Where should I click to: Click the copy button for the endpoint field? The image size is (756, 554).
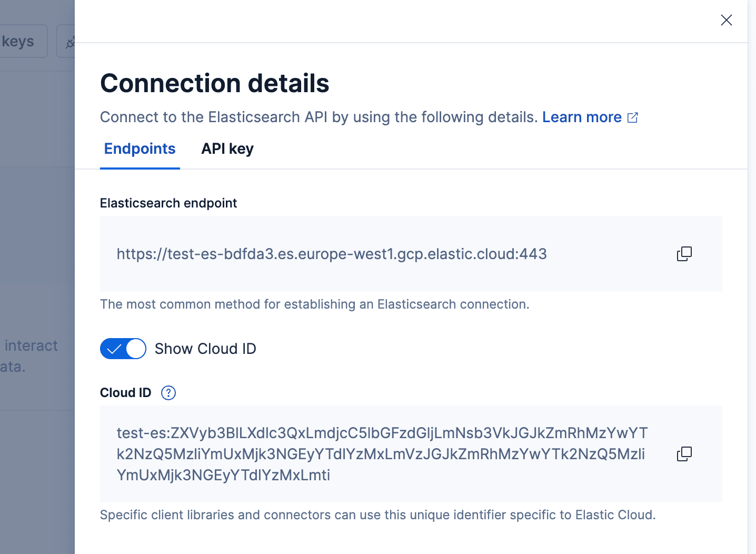(684, 254)
